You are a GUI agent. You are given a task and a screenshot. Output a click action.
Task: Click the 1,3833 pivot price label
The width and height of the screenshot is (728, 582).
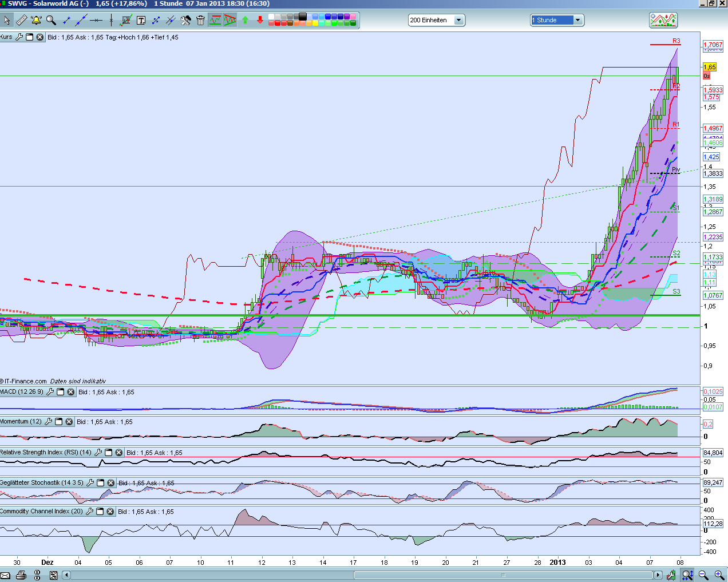point(713,173)
